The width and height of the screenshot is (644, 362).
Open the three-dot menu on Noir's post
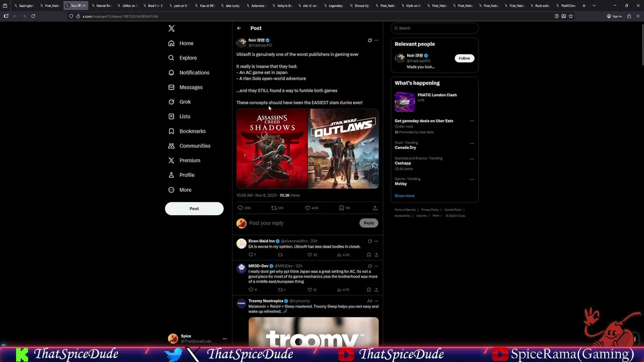point(376,40)
